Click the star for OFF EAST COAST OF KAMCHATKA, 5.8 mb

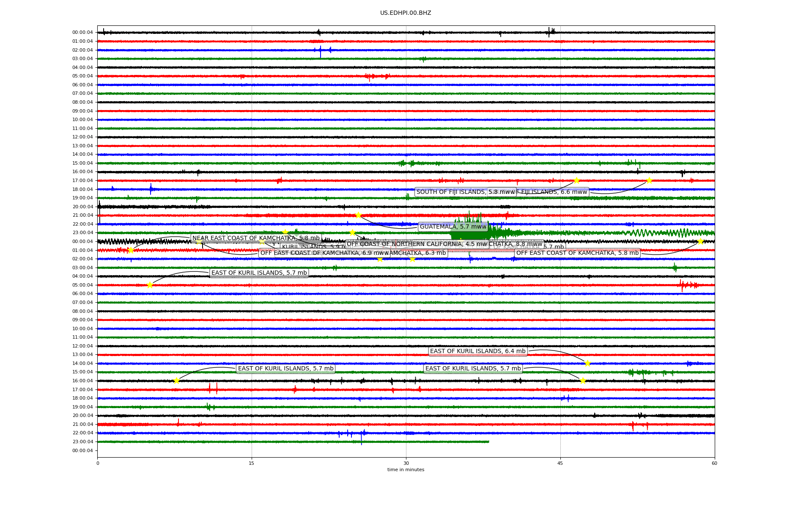(700, 241)
